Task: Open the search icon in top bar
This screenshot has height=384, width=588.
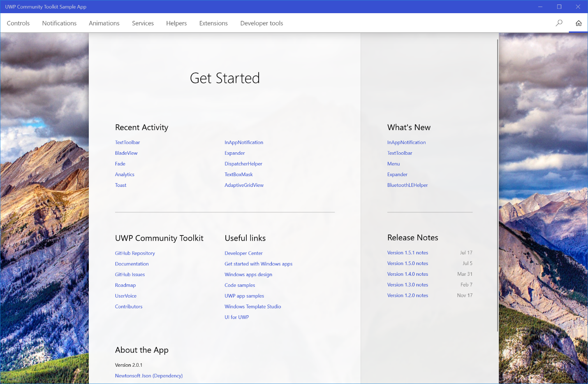Action: (559, 23)
